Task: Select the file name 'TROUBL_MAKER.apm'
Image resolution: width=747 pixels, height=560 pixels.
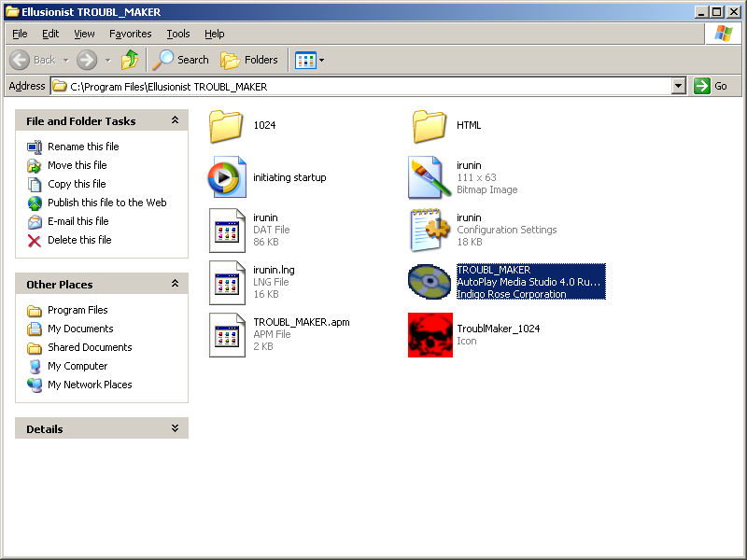Action: coord(302,322)
